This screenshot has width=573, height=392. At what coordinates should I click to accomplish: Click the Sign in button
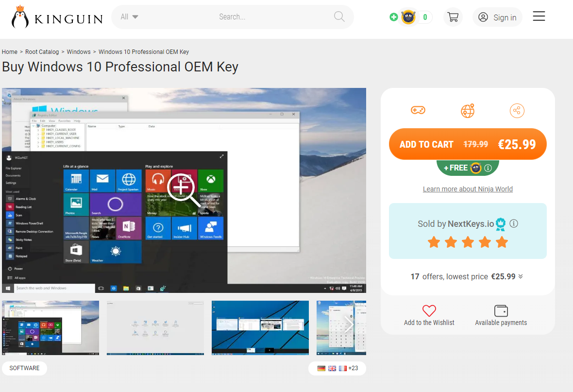click(497, 17)
